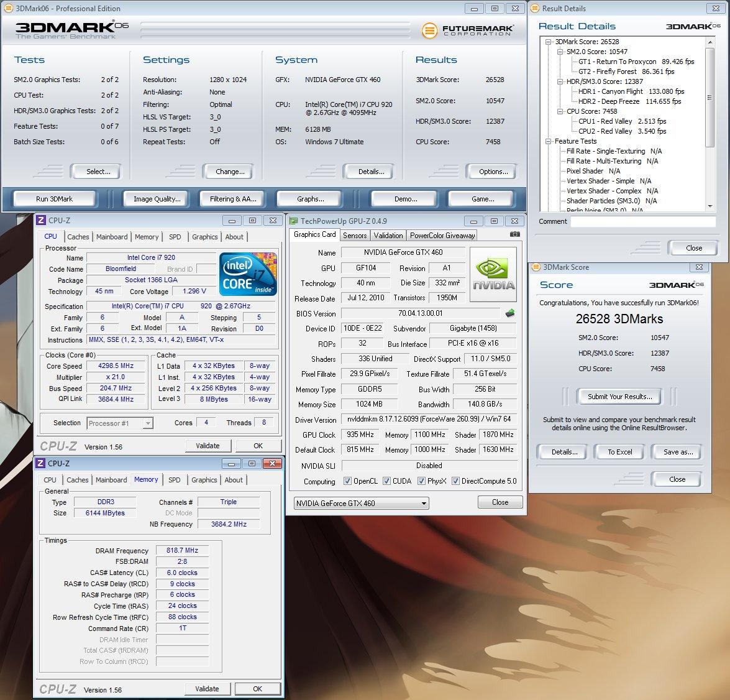Open the Graphs button in 3DMark06
The image size is (730, 700).
pyautogui.click(x=310, y=199)
